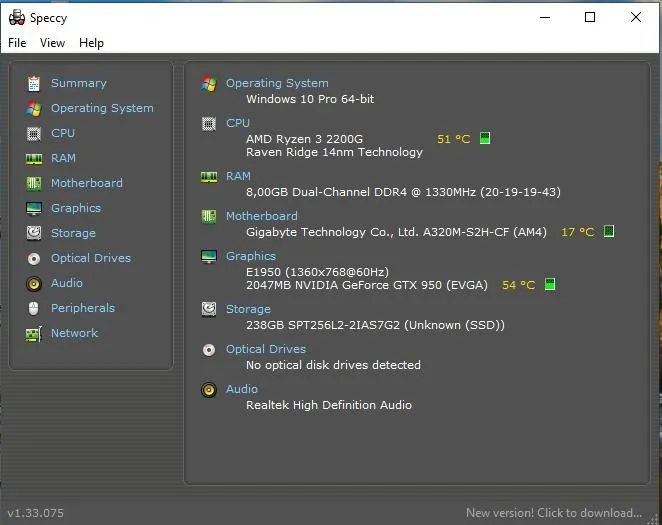This screenshot has height=525, width=662.
Task: Select Optical Drives in the sidebar
Action: [x=91, y=258]
